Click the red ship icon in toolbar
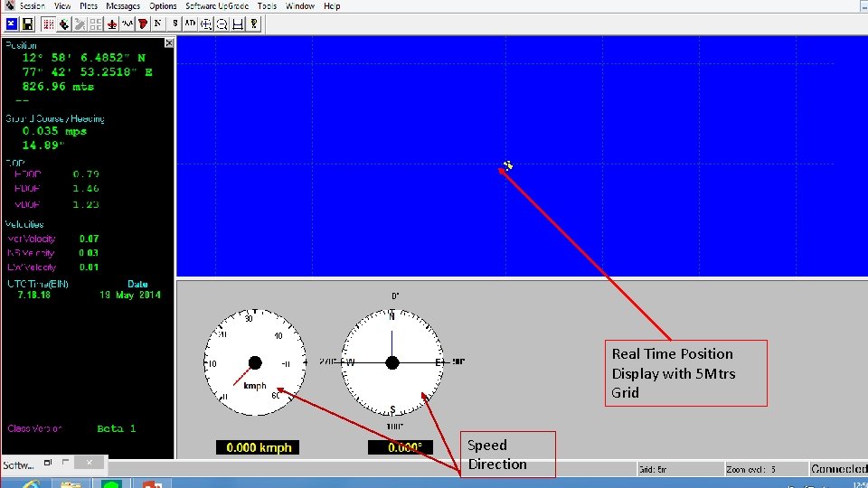This screenshot has height=488, width=868. (111, 23)
